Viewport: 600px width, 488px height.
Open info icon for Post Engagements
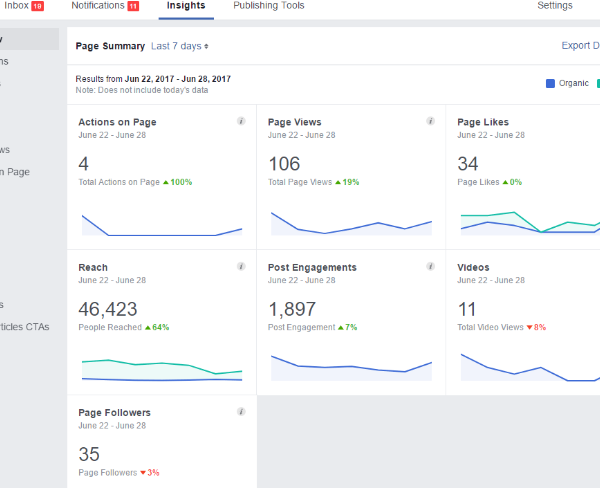[430, 266]
